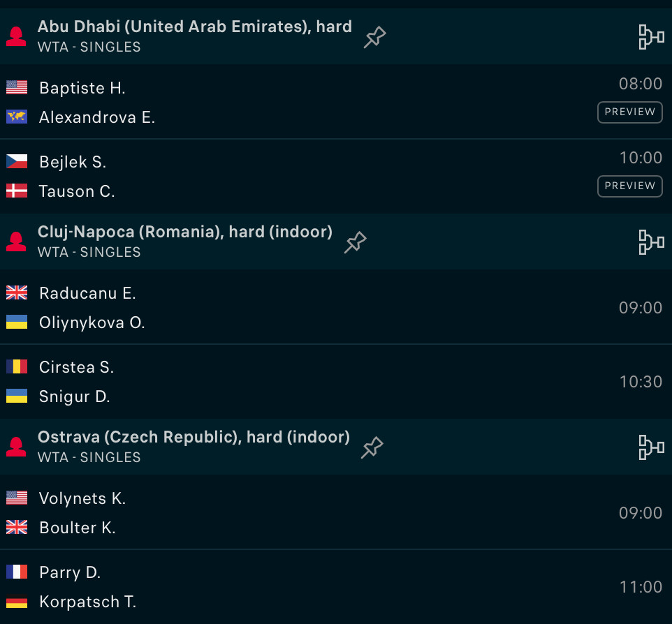Click the Danish flag beside Tauson C.
672x624 pixels.
pyautogui.click(x=17, y=191)
